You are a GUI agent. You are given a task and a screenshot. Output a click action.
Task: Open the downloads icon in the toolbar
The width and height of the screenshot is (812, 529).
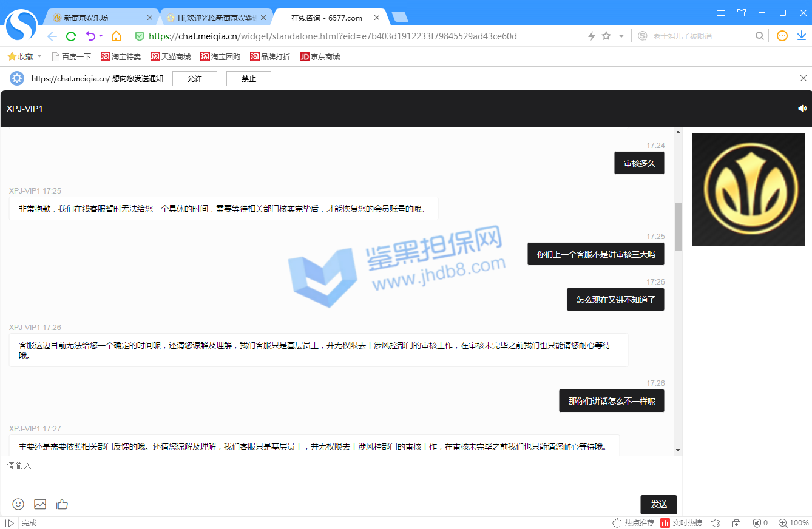[x=801, y=36]
